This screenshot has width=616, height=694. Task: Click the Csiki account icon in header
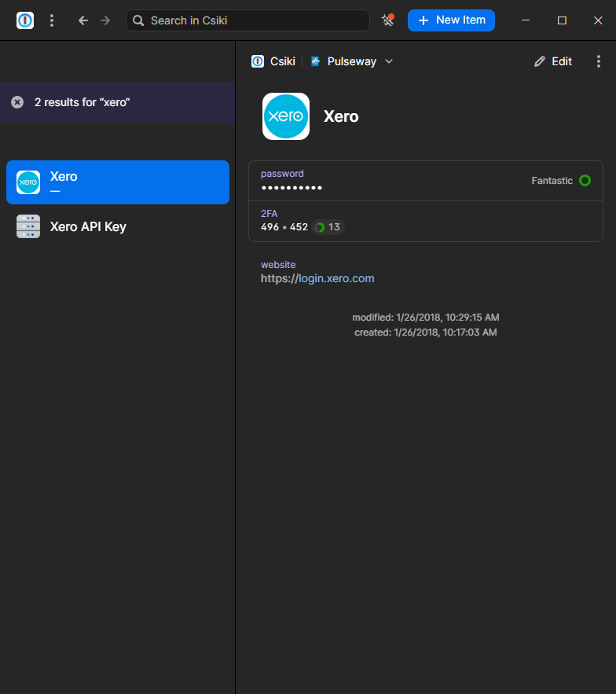coord(258,61)
